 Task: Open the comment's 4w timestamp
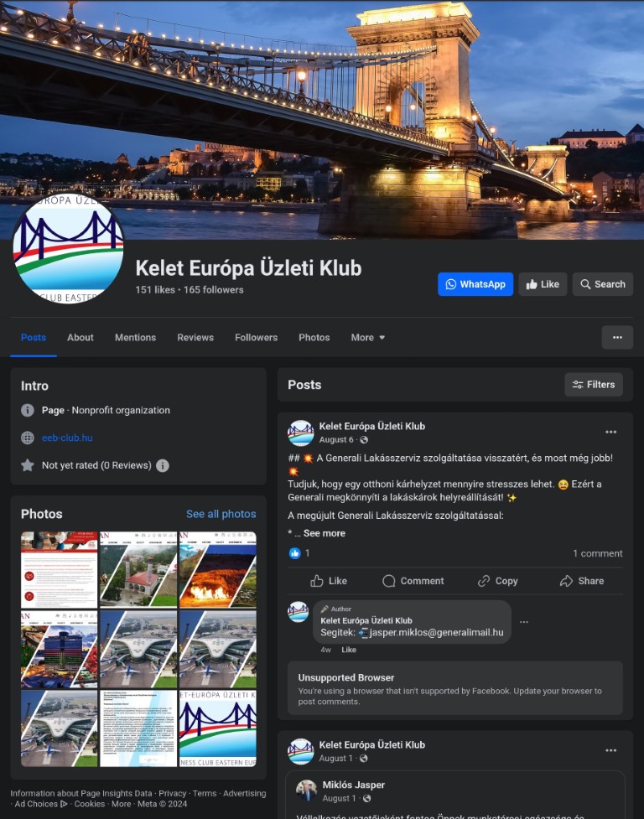click(325, 650)
